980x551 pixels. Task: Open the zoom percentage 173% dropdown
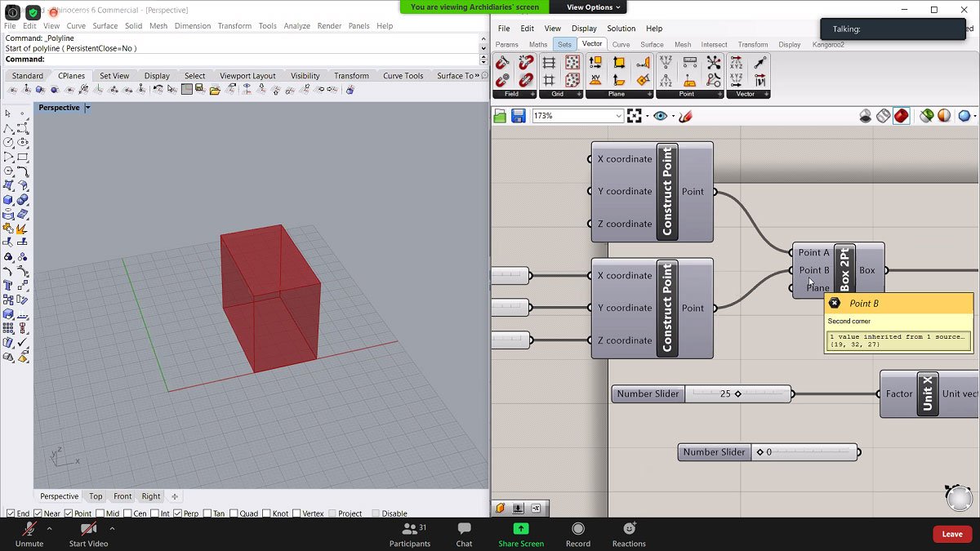[x=618, y=117]
